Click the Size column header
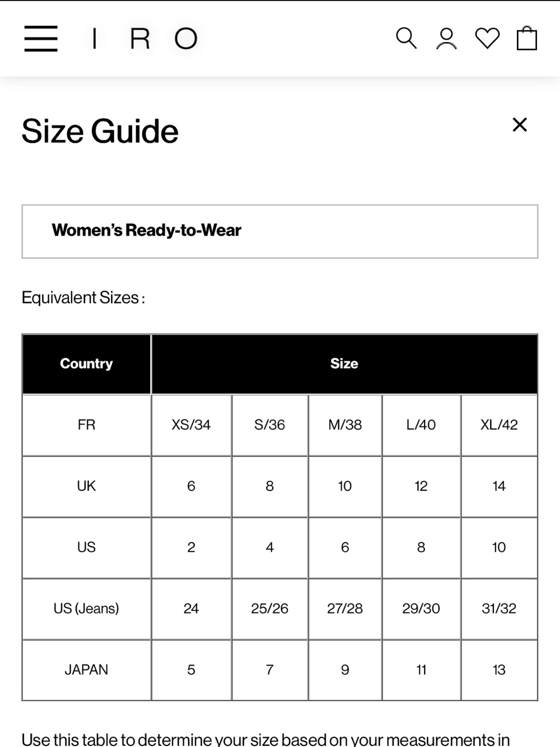Screen dimensions: 560x747 coord(344,364)
